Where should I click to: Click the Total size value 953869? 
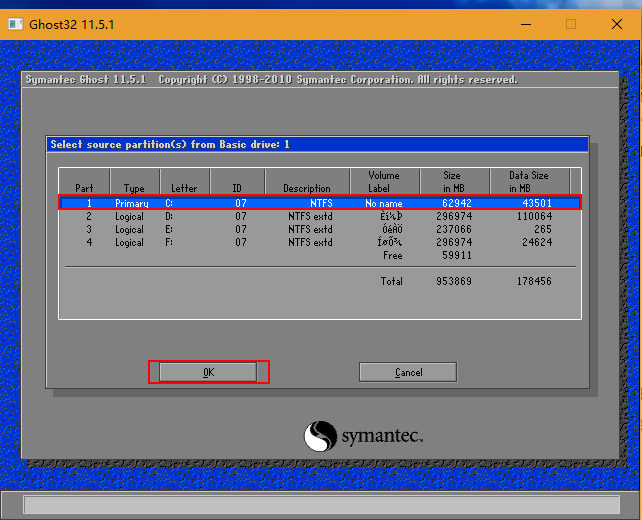coord(454,281)
